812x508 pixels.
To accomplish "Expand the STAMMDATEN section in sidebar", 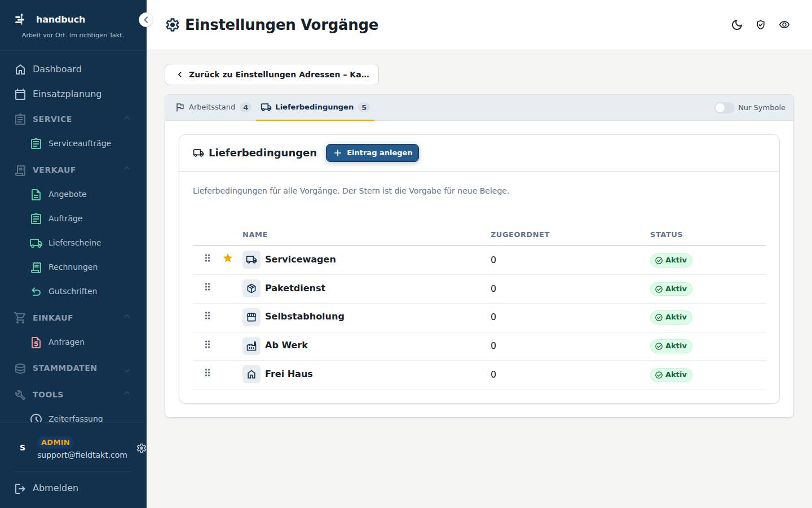I will (x=127, y=370).
